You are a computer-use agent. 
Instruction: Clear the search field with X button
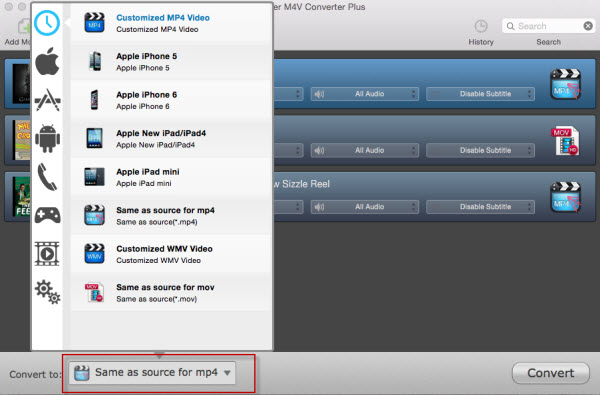pos(588,26)
